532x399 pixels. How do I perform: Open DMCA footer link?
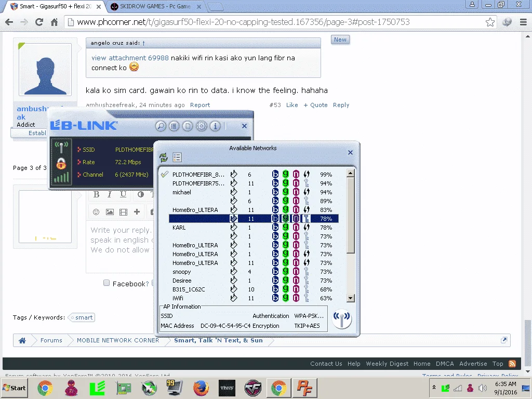[445, 364]
